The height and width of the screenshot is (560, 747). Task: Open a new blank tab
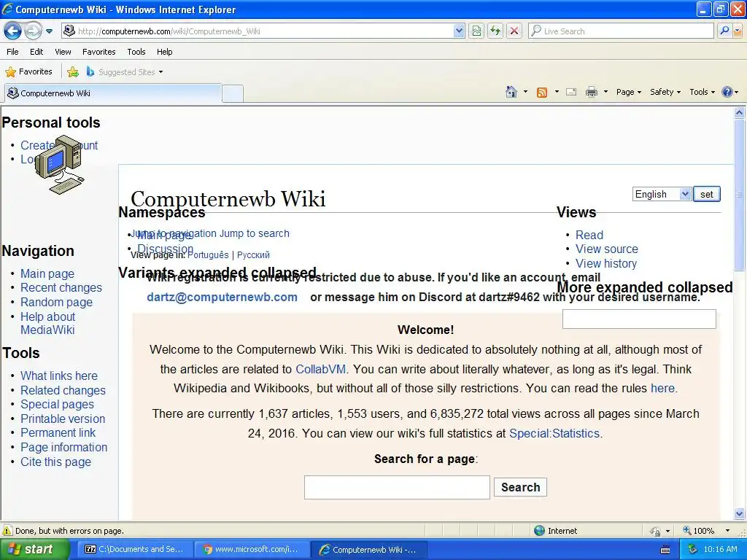[233, 93]
